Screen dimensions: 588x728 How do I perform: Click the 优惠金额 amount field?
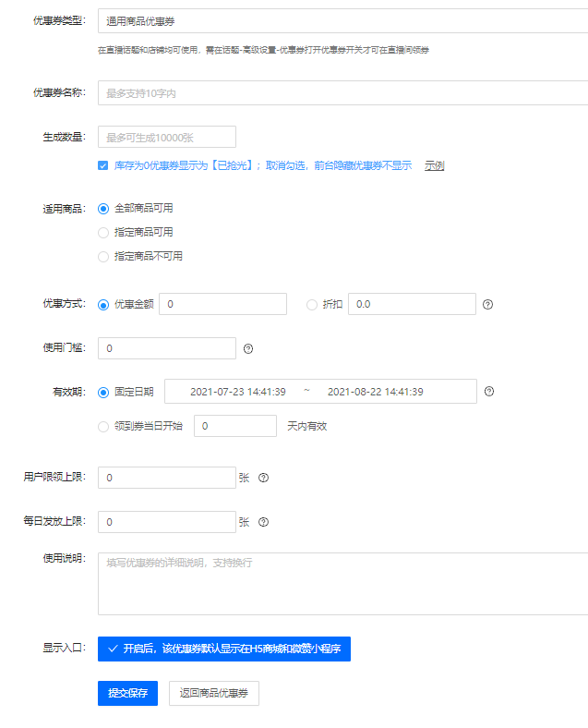[222, 304]
